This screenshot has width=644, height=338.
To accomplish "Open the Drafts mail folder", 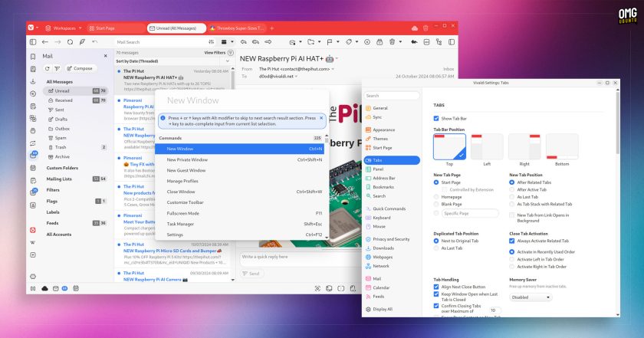I will (76, 119).
